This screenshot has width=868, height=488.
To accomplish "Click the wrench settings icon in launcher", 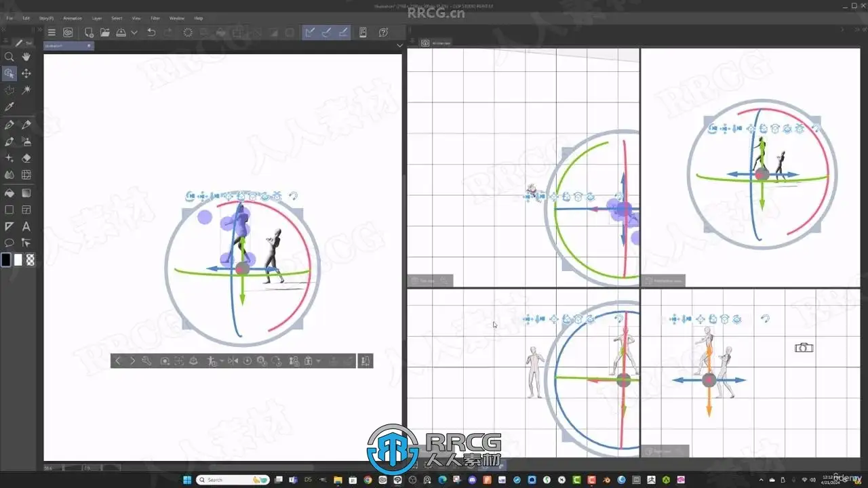I will [146, 361].
